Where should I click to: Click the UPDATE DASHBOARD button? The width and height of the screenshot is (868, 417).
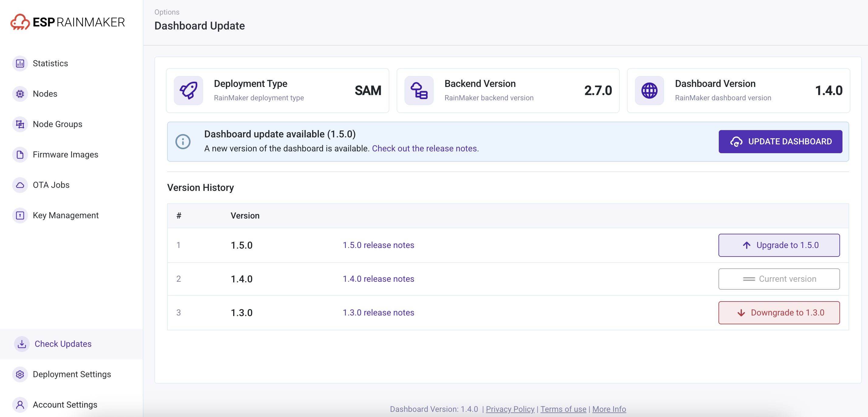(780, 142)
